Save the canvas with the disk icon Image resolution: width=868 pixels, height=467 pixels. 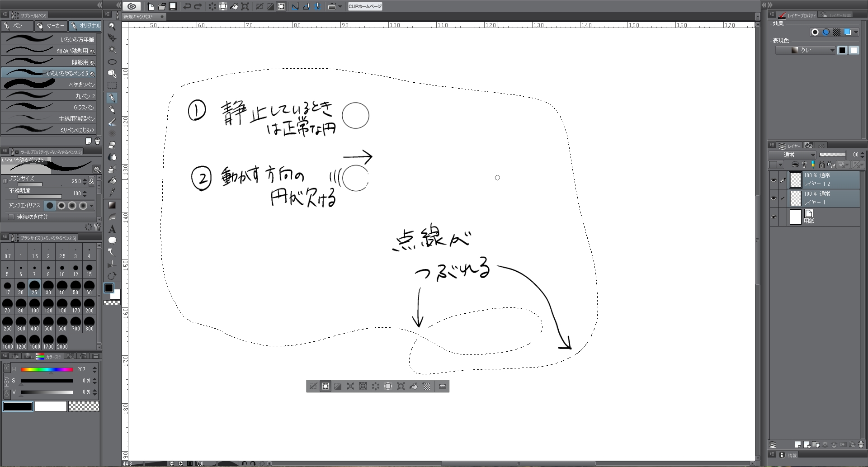(173, 6)
